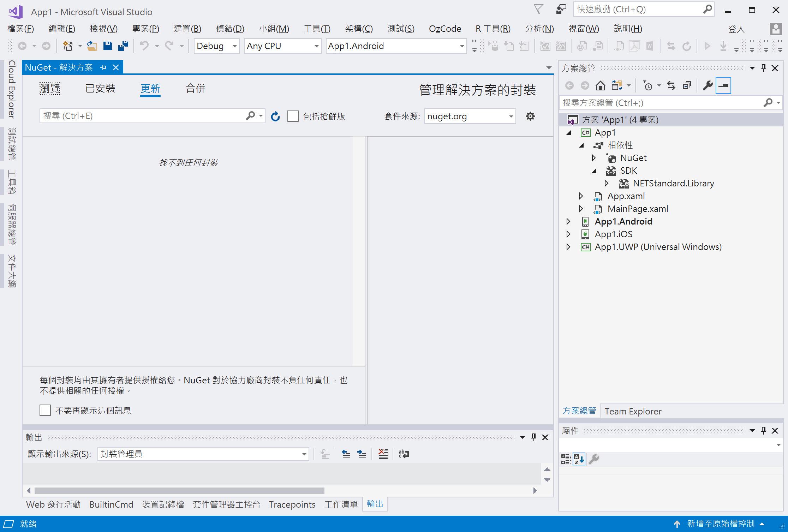
Task: Refresh the NuGet package list
Action: pos(275,116)
